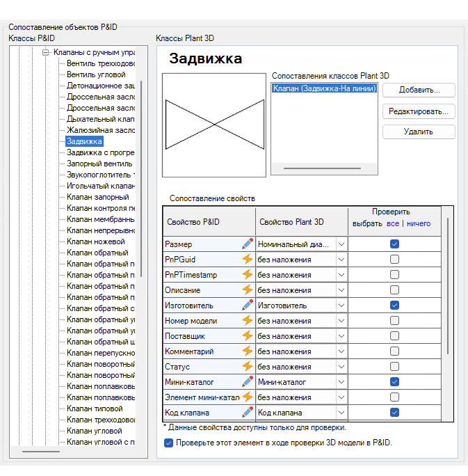Check the Комментарий verify checkbox
The height and width of the screenshot is (476, 468).
(x=394, y=351)
